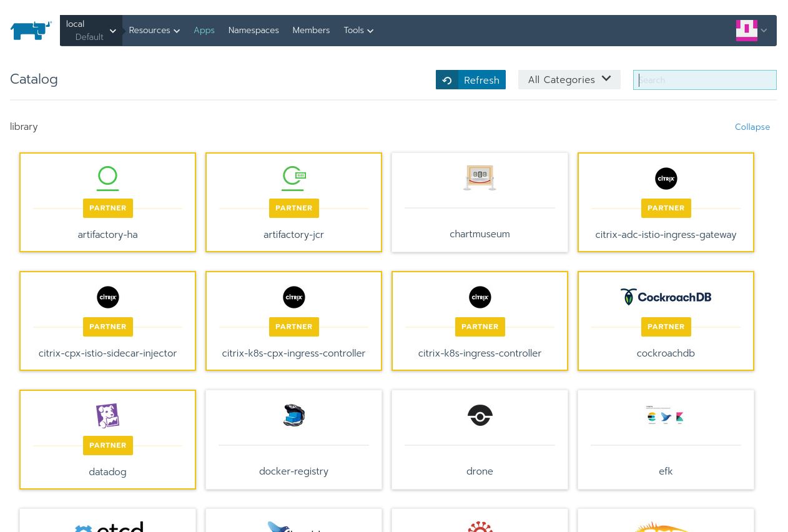
Task: Select the drone app icon
Action: pyautogui.click(x=480, y=415)
